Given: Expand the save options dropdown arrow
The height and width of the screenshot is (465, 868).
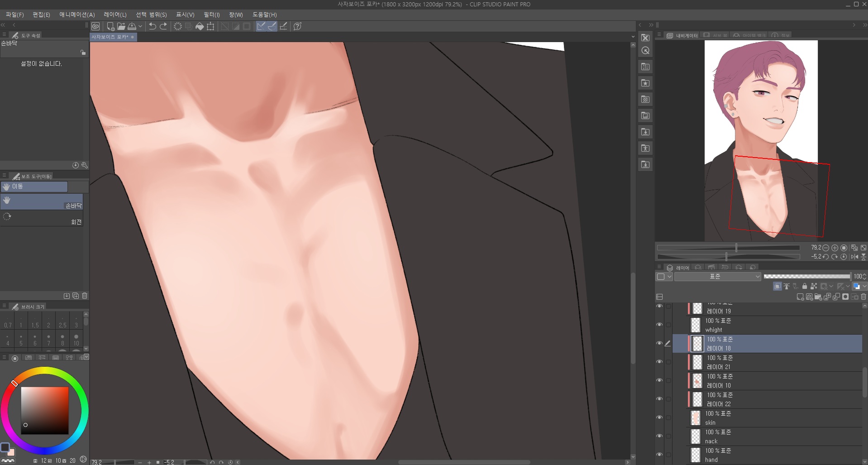Looking at the screenshot, I should (140, 26).
